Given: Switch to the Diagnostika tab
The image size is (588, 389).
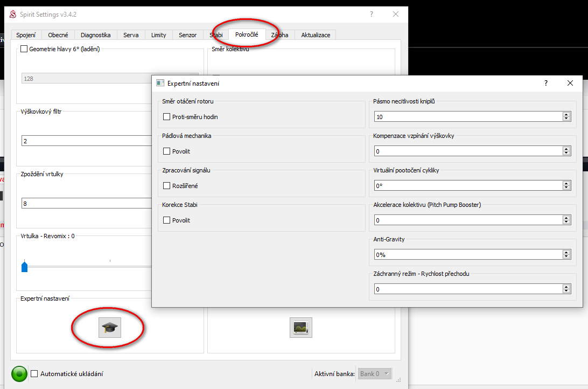Looking at the screenshot, I should click(x=95, y=35).
